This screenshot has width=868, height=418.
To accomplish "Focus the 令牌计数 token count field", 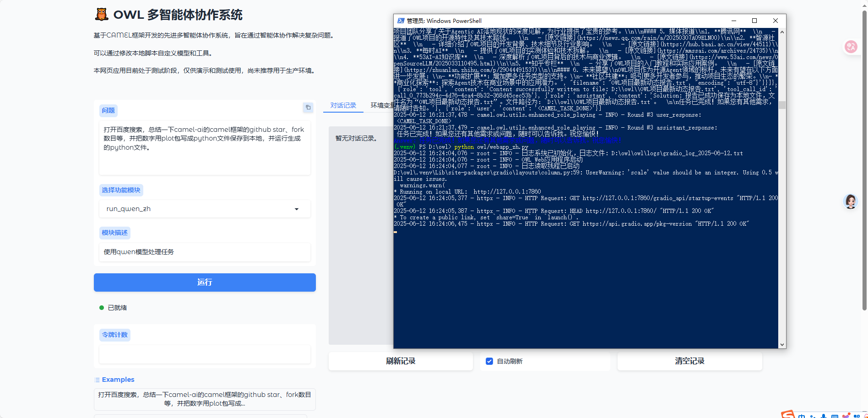I will [x=205, y=354].
